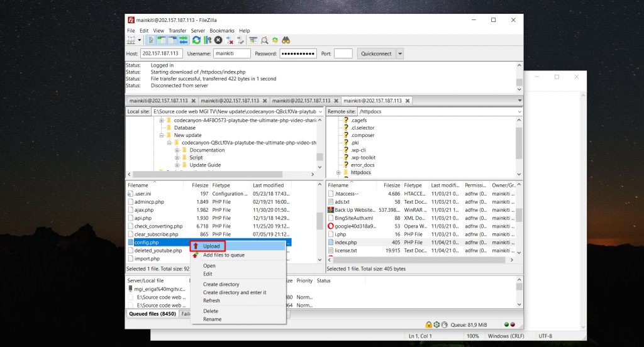Click the Password input field
The height and width of the screenshot is (347, 644).
pyautogui.click(x=298, y=53)
